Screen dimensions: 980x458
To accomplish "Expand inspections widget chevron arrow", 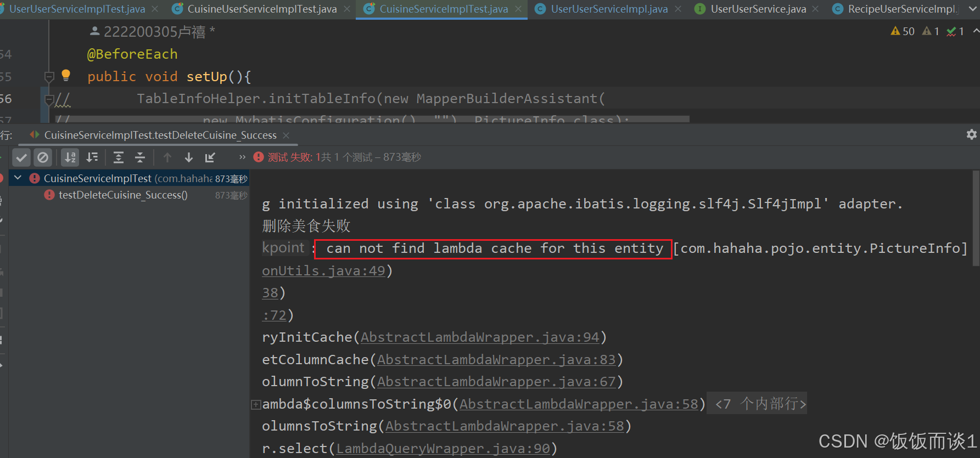I will [x=976, y=31].
